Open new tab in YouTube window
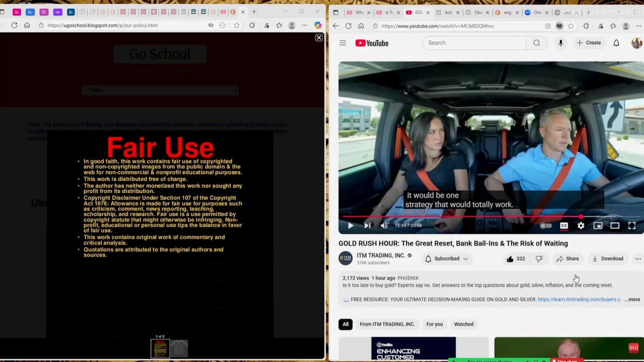The image size is (644, 362). coord(588,13)
